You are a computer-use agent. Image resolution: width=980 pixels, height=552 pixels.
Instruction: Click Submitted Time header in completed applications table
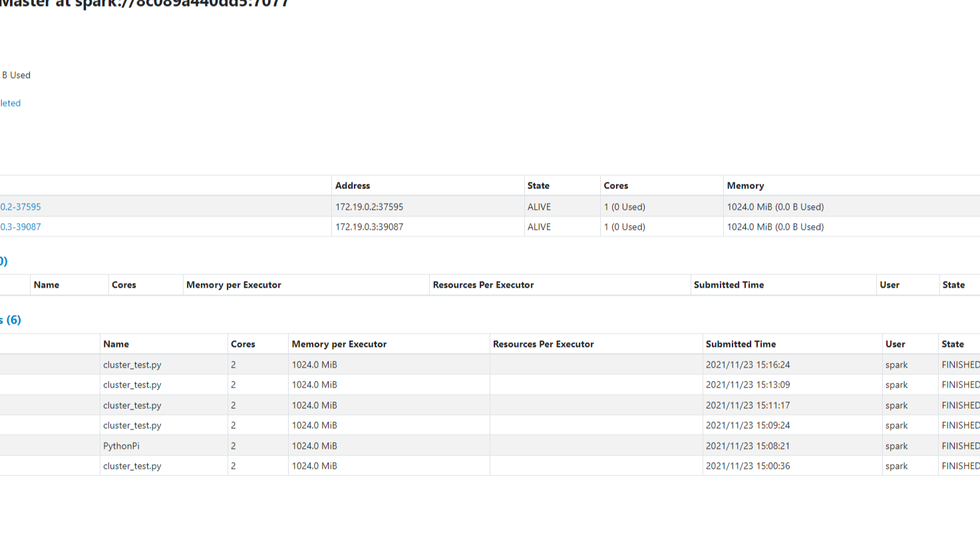coord(740,344)
